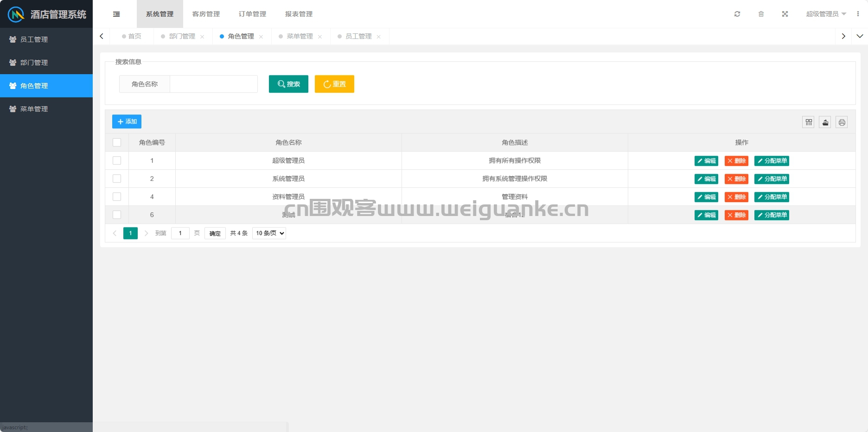
Task: Click the trash icon in the top bar
Action: pyautogui.click(x=761, y=14)
